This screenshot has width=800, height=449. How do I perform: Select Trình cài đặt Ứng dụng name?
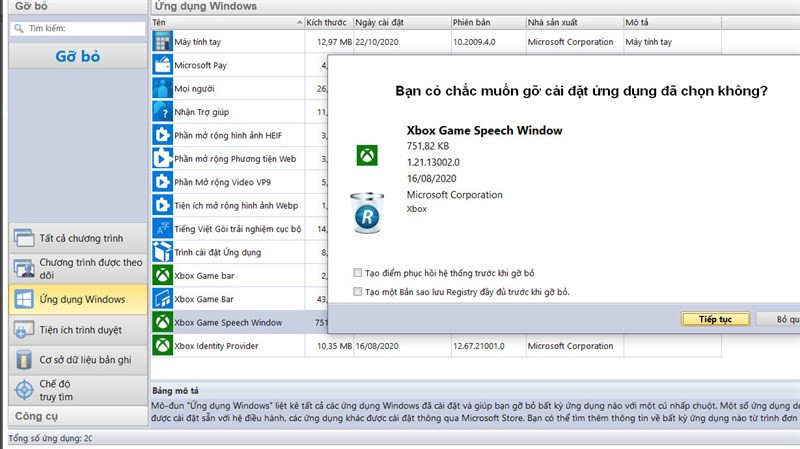pos(217,253)
